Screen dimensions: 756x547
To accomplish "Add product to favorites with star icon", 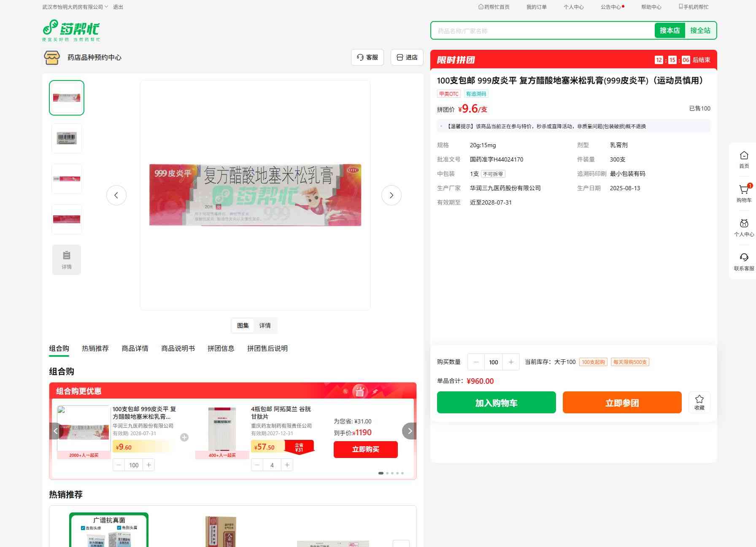I will pos(699,402).
